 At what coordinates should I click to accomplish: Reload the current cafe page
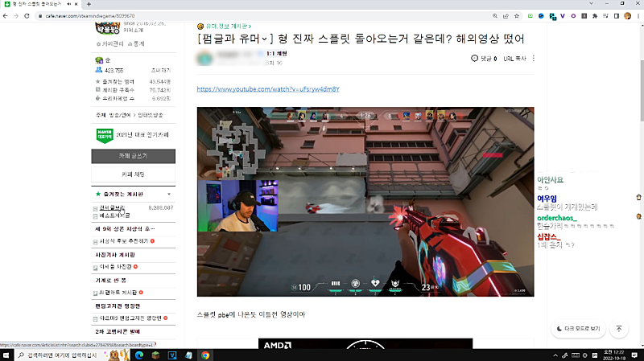pyautogui.click(x=27, y=16)
